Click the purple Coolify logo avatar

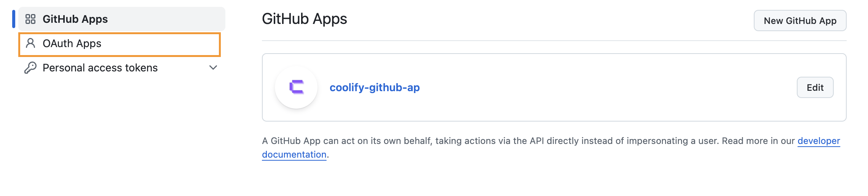(x=296, y=87)
